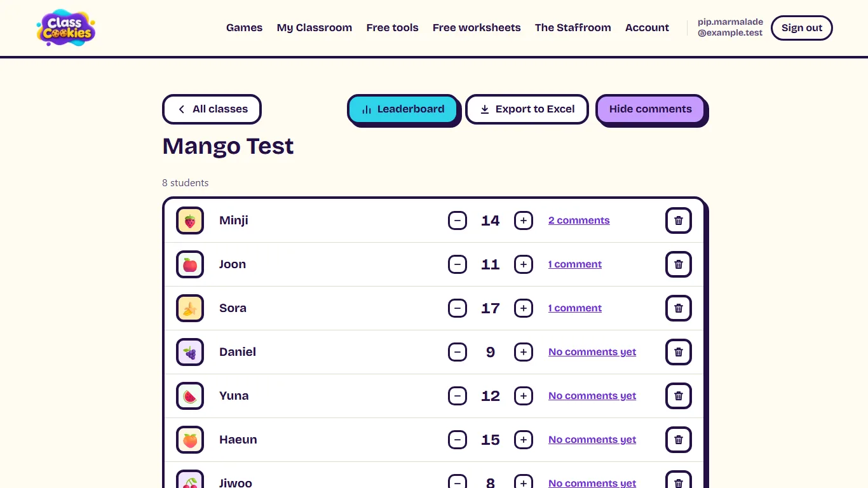Export class to Excel

(x=527, y=109)
